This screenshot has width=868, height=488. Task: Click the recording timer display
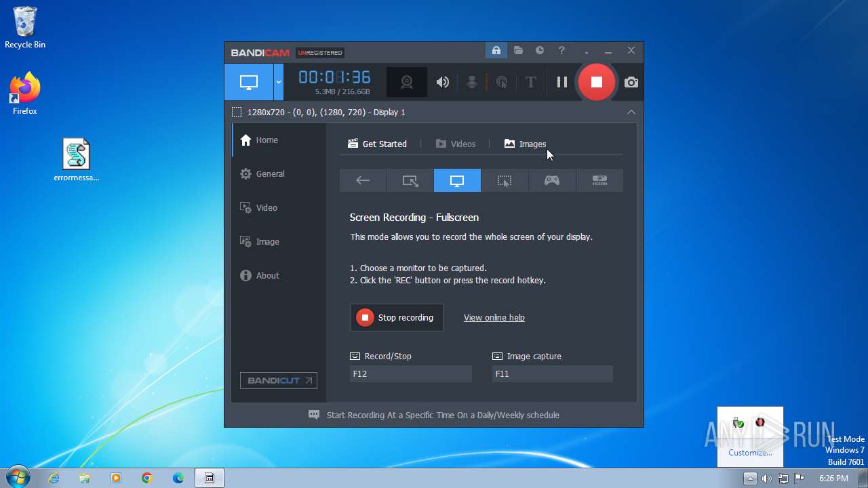[x=335, y=77]
